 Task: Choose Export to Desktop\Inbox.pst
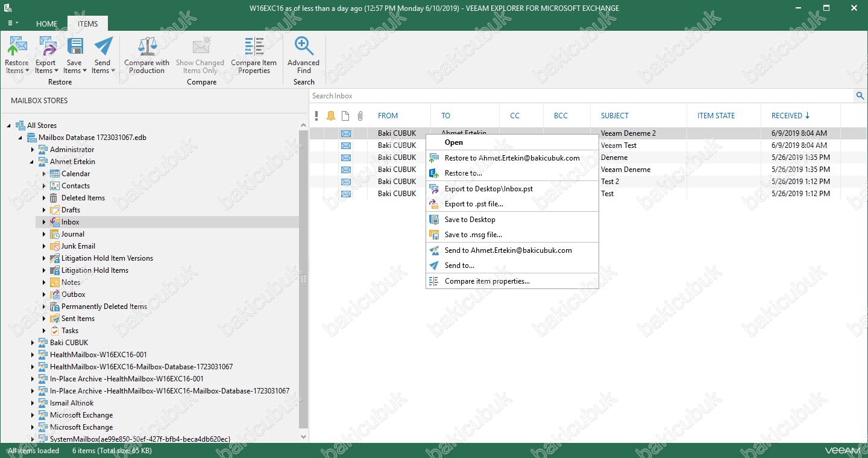pos(512,189)
